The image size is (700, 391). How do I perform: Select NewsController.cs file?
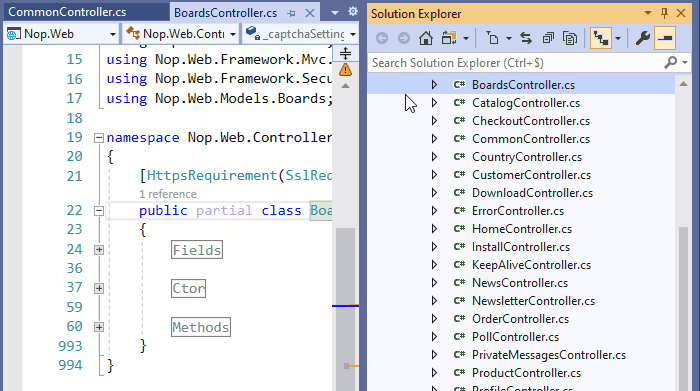pyautogui.click(x=520, y=283)
